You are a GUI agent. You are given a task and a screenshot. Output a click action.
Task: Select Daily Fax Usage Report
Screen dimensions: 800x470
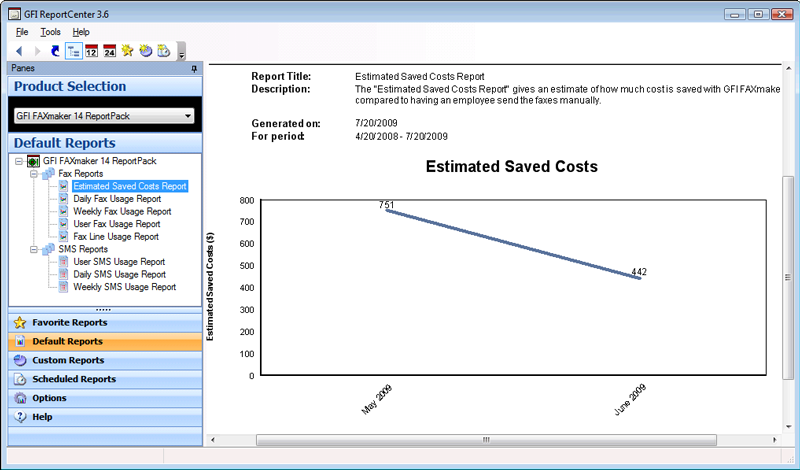(x=117, y=199)
